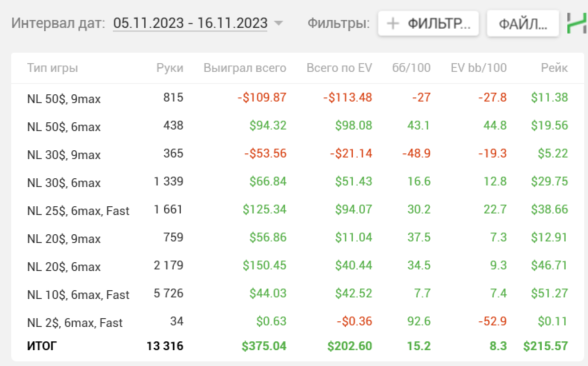This screenshot has width=588, height=366.
Task: Select the NL 30$, 6max row
Action: 297,182
